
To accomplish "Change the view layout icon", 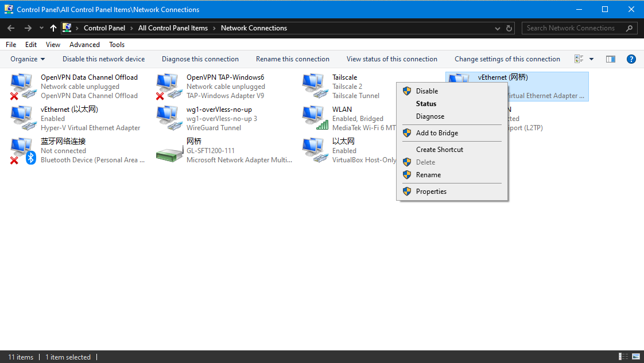I will [579, 59].
